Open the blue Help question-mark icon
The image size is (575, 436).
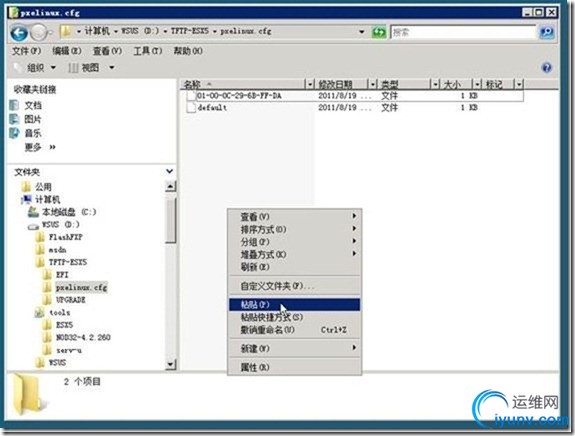546,68
